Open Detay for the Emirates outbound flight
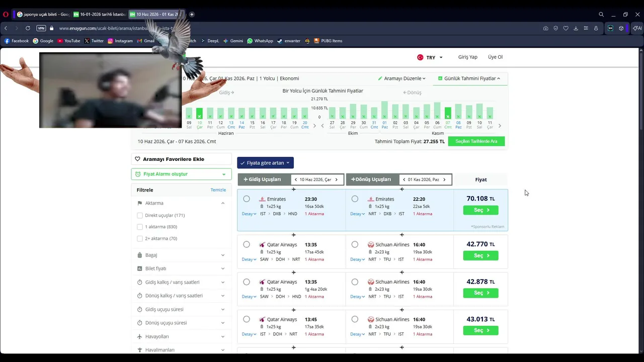The image size is (644, 362). point(249,214)
